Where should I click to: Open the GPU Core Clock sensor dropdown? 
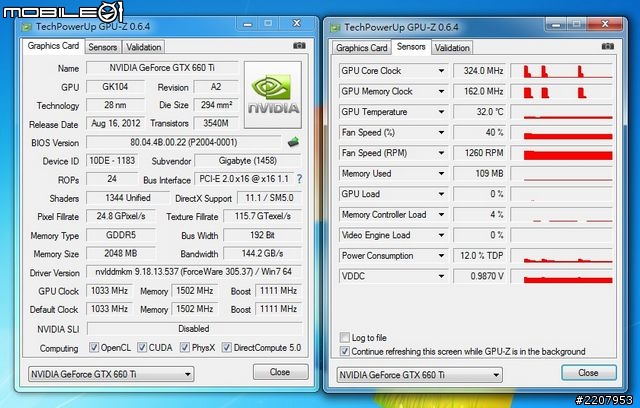coord(441,71)
